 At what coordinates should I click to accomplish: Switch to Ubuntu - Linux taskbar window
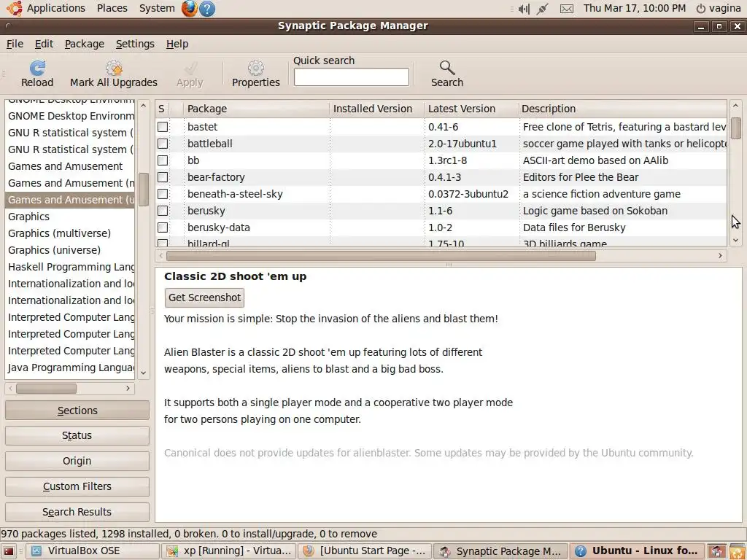point(637,551)
